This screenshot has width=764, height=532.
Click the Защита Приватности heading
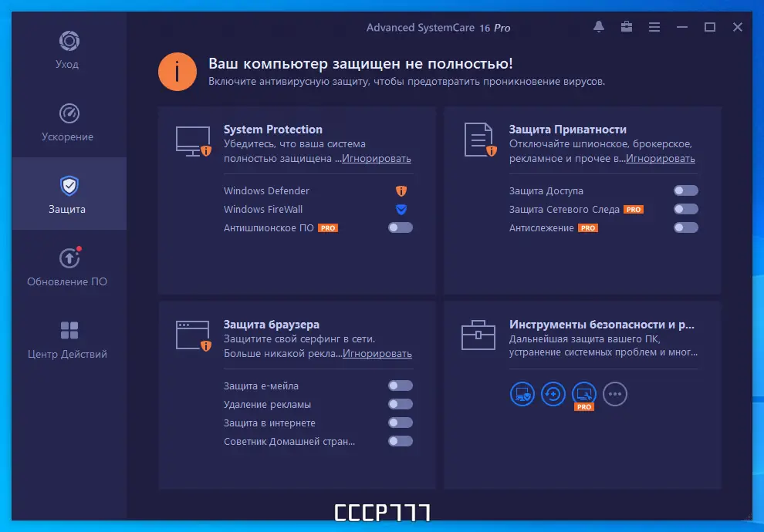tap(568, 130)
